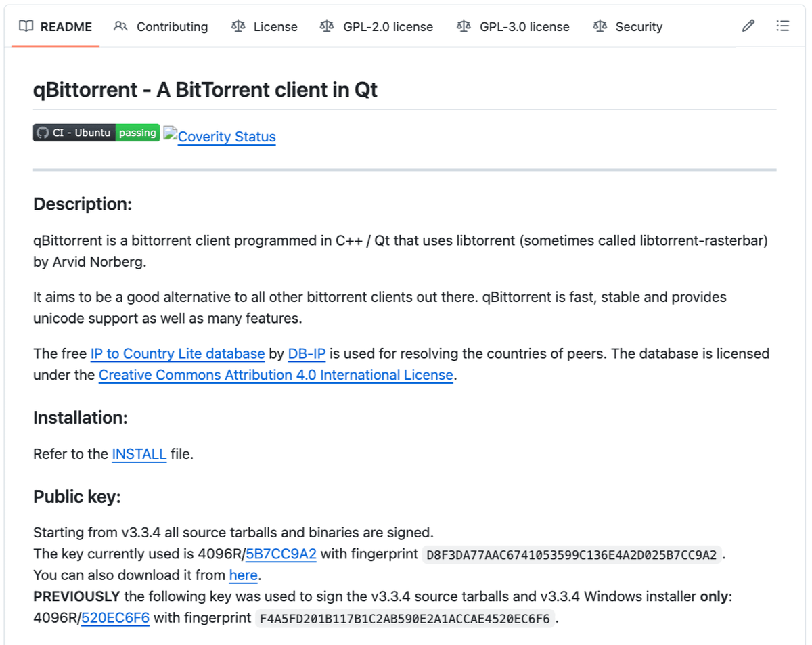Open IP to Country Lite database link
Image resolution: width=812 pixels, height=645 pixels.
(177, 353)
